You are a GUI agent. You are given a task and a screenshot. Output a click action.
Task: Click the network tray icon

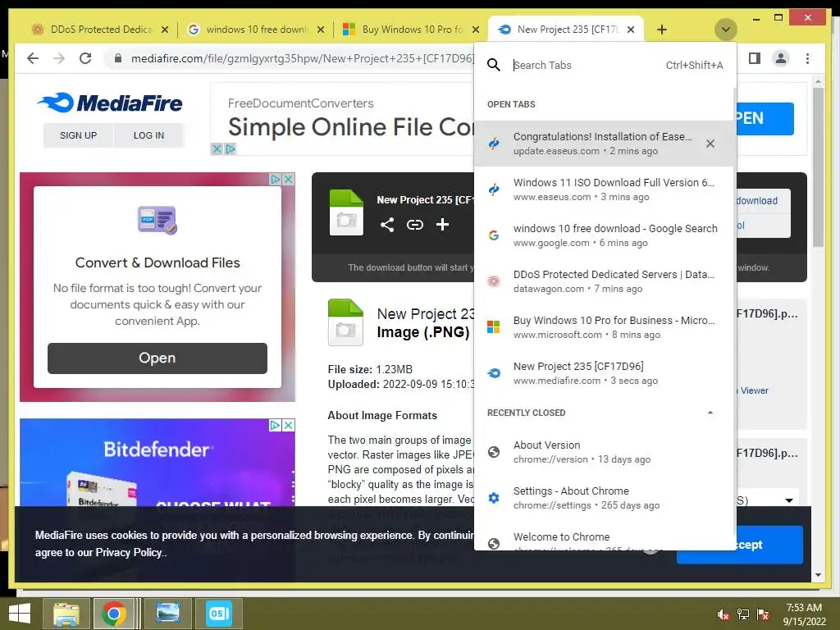point(743,614)
